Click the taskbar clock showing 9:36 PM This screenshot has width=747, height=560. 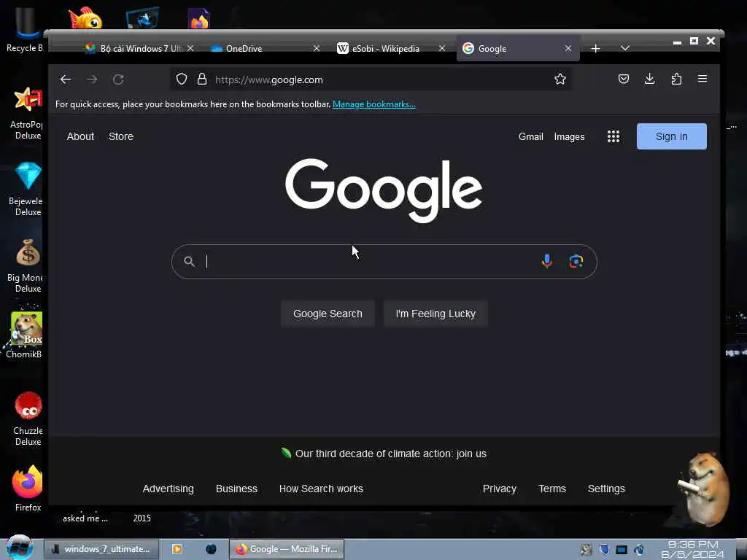pyautogui.click(x=693, y=550)
